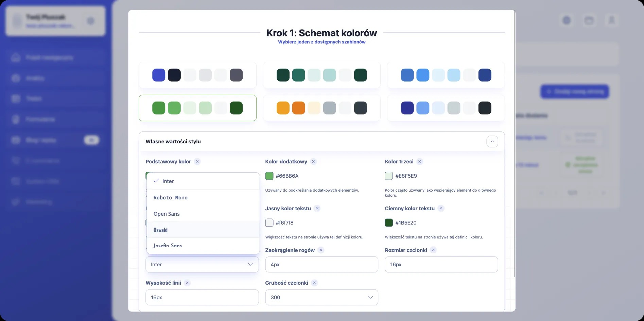Open the Inter font family dropdown
The height and width of the screenshot is (321, 644).
[202, 264]
